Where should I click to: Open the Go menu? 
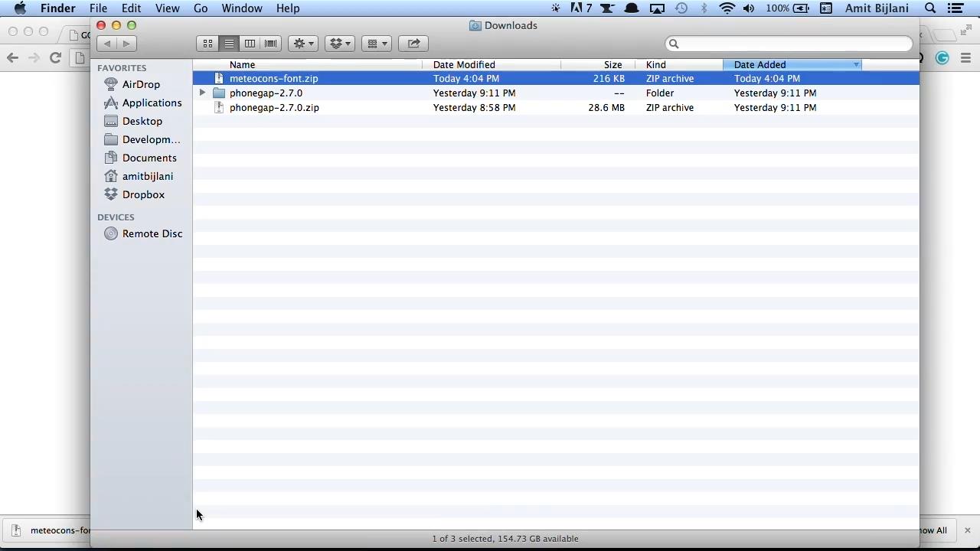[201, 8]
